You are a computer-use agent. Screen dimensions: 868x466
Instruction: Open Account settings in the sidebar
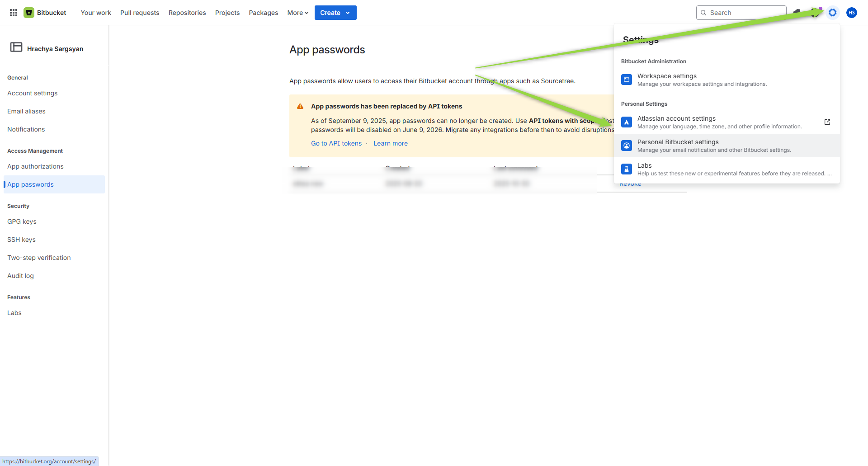(x=33, y=93)
